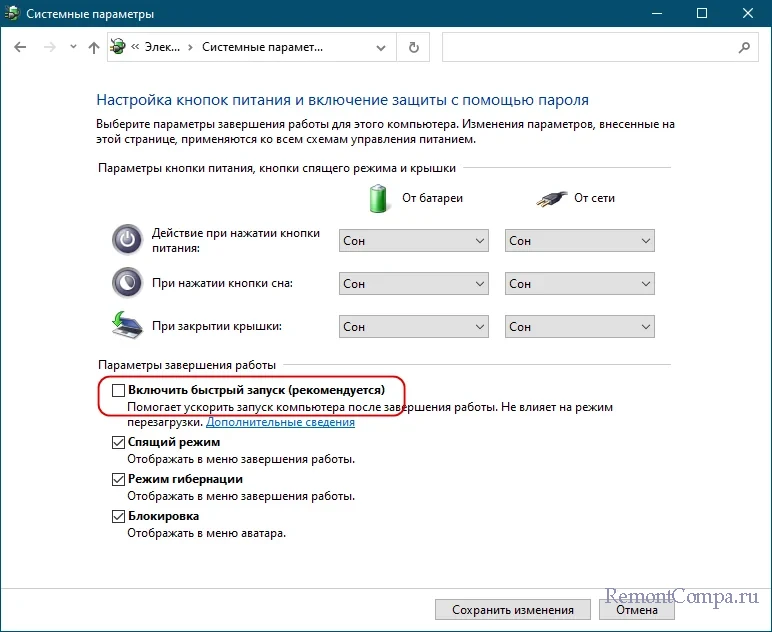Click the 'От батареи' column label

pyautogui.click(x=432, y=198)
